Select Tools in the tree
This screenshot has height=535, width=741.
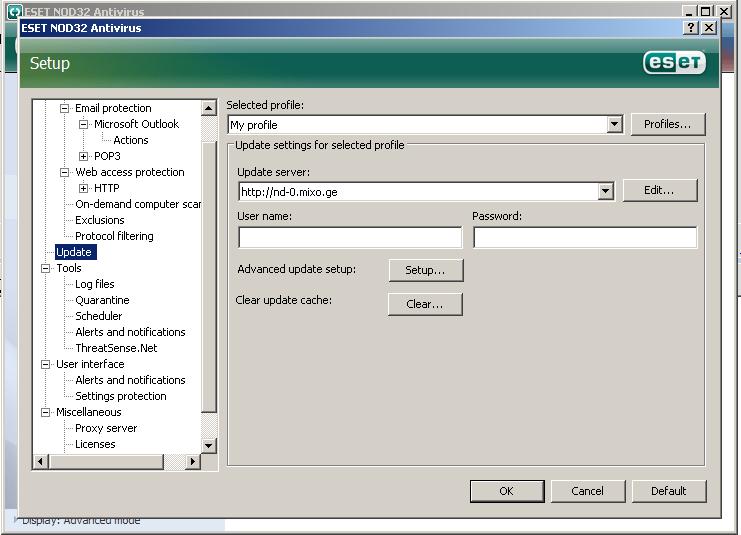pos(69,268)
